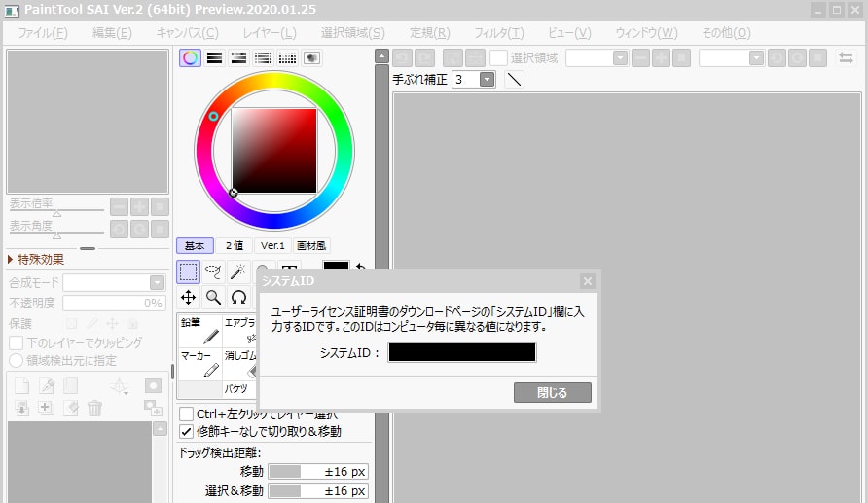Click the tool panel scrollbar up arrow
Viewport: 868px width, 503px height.
tap(382, 55)
